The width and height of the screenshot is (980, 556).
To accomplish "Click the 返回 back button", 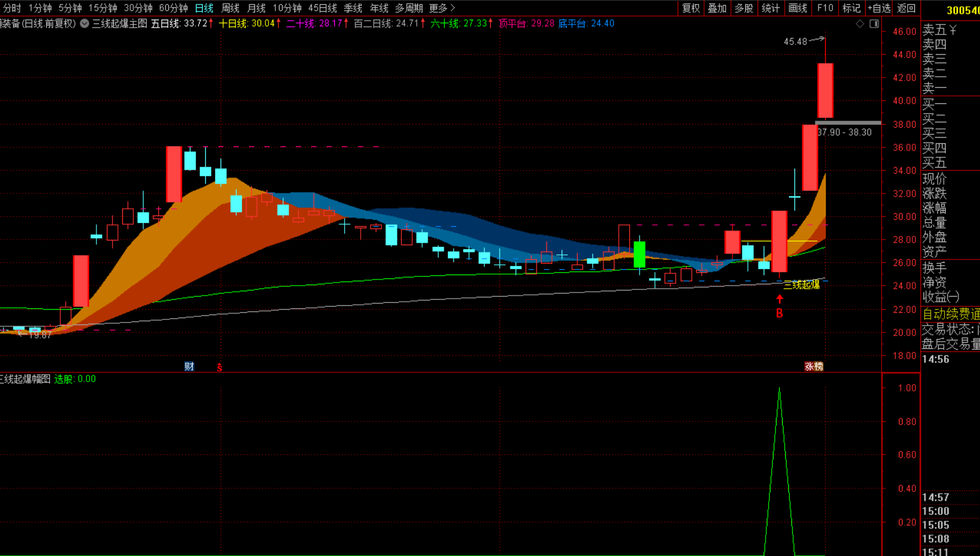I will pyautogui.click(x=906, y=8).
